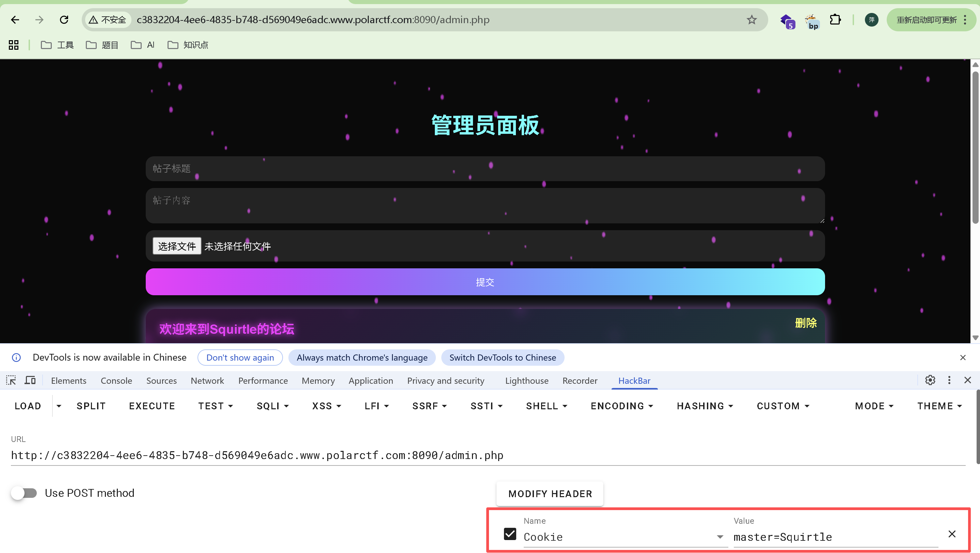
Task: Bookmark this page with star icon
Action: point(752,20)
